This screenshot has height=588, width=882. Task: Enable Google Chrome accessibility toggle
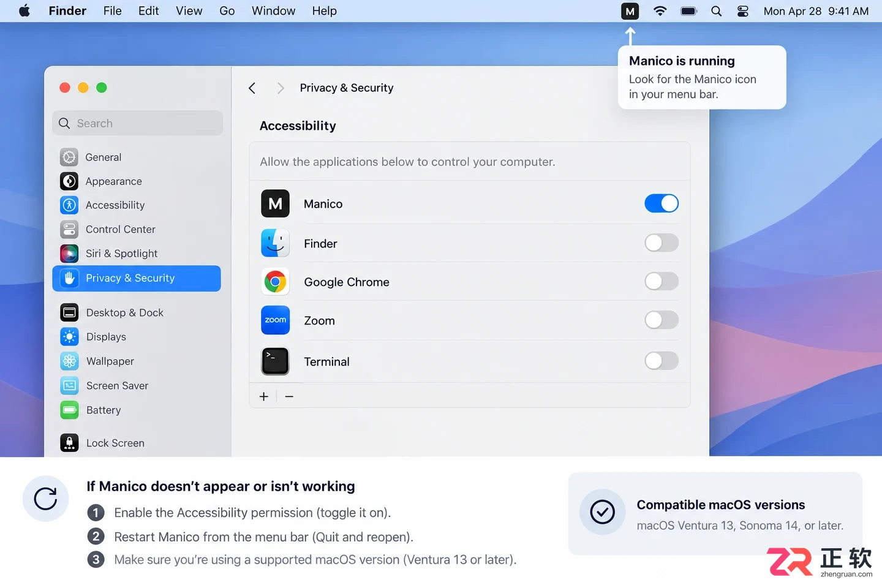661,282
